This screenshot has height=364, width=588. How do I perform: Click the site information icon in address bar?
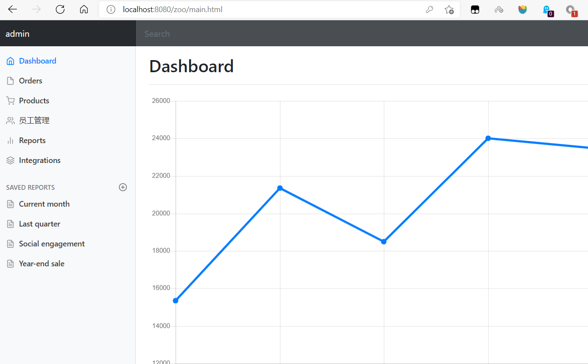click(111, 10)
